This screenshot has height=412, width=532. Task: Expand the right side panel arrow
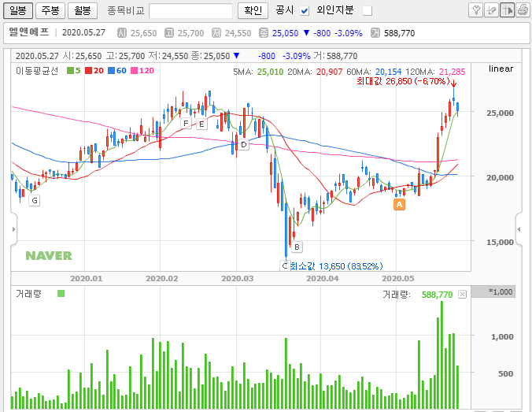coord(519,229)
